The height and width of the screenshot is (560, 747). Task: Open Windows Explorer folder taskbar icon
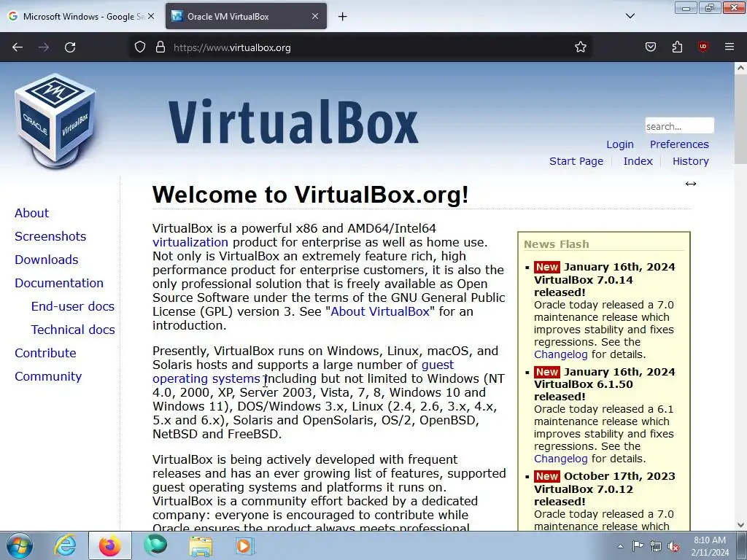(201, 545)
